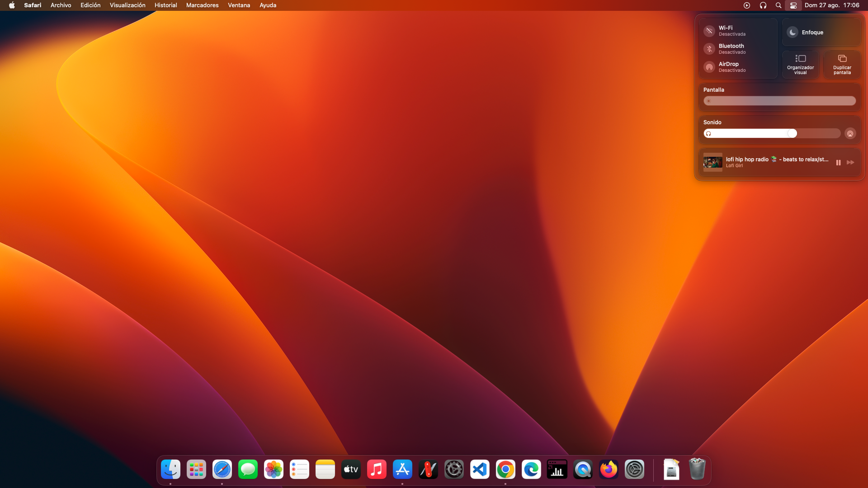The height and width of the screenshot is (488, 868).
Task: Open Firefox from the Dock
Action: point(609,469)
